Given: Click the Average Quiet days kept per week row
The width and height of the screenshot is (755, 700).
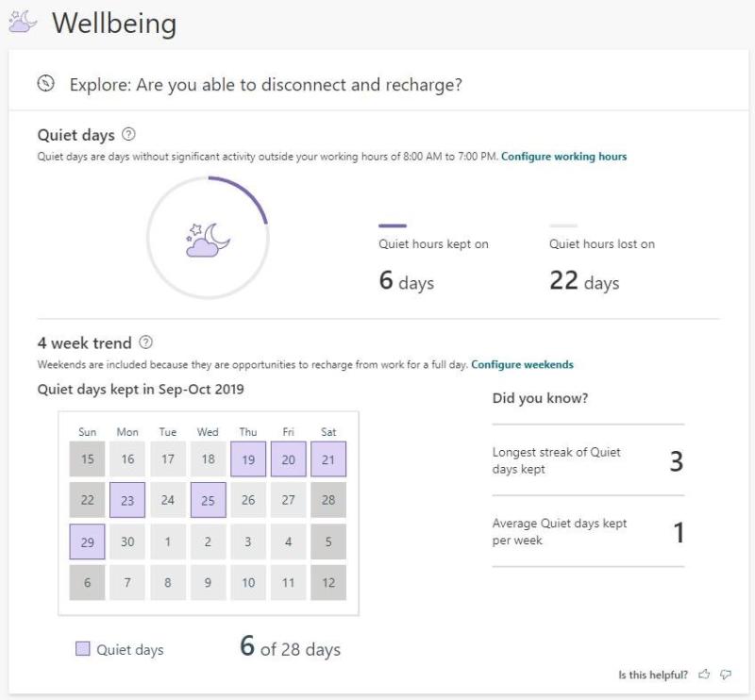Looking at the screenshot, I should (588, 531).
